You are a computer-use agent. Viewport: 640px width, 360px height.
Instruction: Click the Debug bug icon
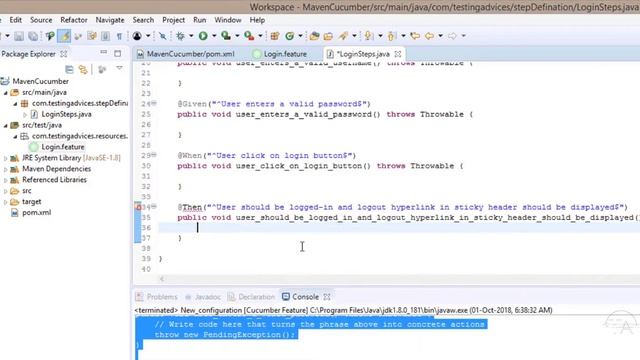pos(180,36)
